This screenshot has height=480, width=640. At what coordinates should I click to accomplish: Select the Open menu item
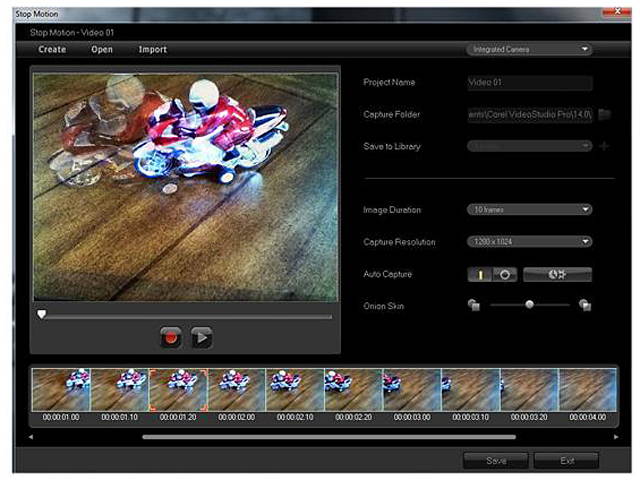102,49
